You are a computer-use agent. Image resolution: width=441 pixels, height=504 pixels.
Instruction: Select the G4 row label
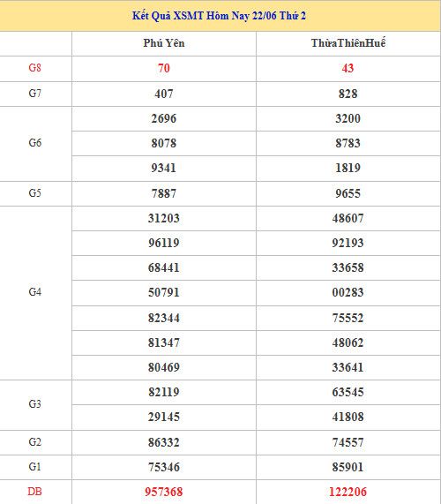[34, 292]
